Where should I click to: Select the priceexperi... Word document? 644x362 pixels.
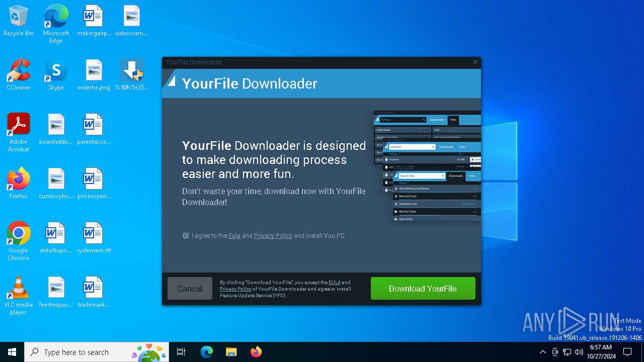point(94,184)
